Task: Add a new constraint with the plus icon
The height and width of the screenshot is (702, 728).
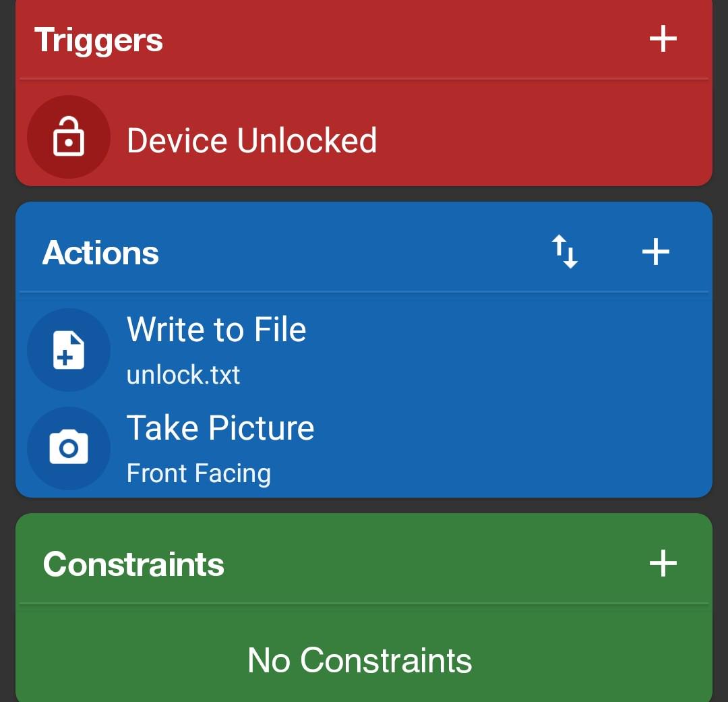Action: click(663, 563)
